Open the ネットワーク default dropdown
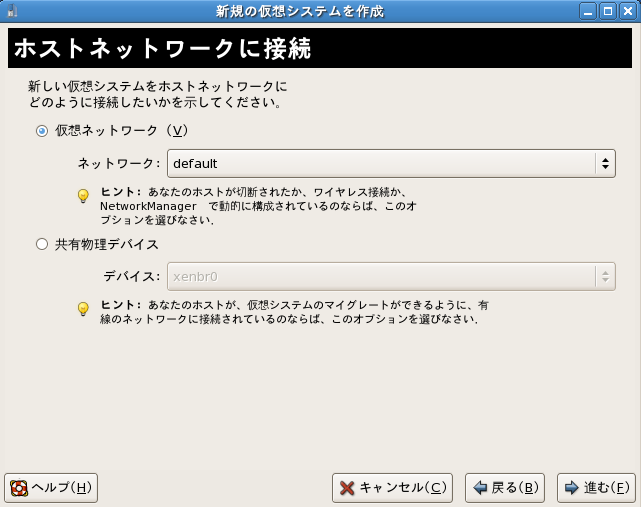The image size is (641, 507). click(391, 164)
